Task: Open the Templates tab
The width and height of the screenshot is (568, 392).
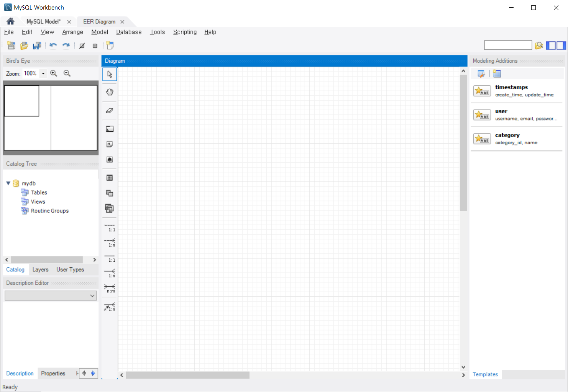Action: 485,374
